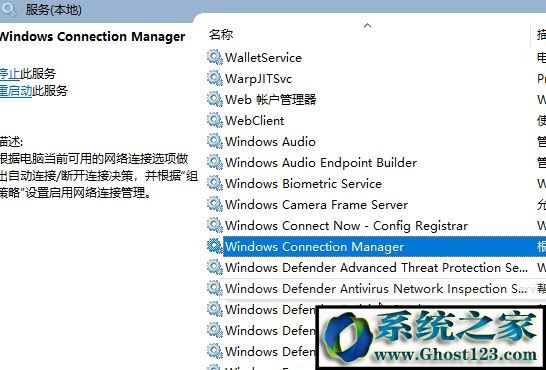Click gear icon of Windows Biometric Service

click(x=214, y=183)
